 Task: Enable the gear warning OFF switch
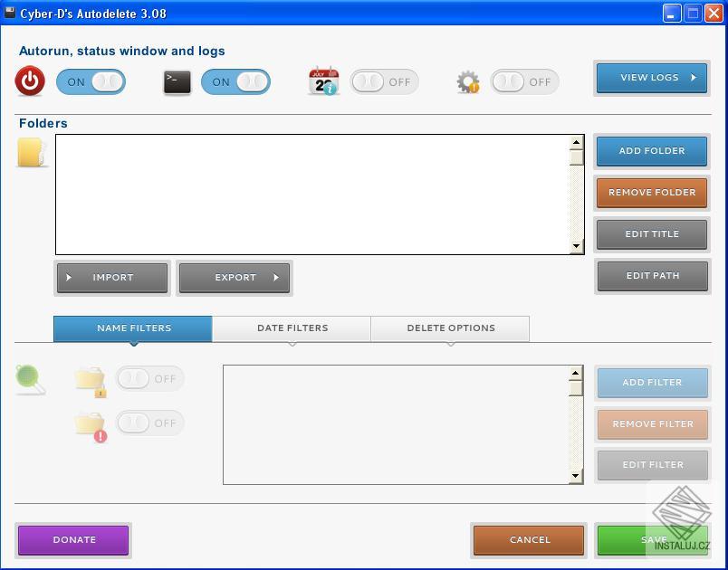point(525,82)
